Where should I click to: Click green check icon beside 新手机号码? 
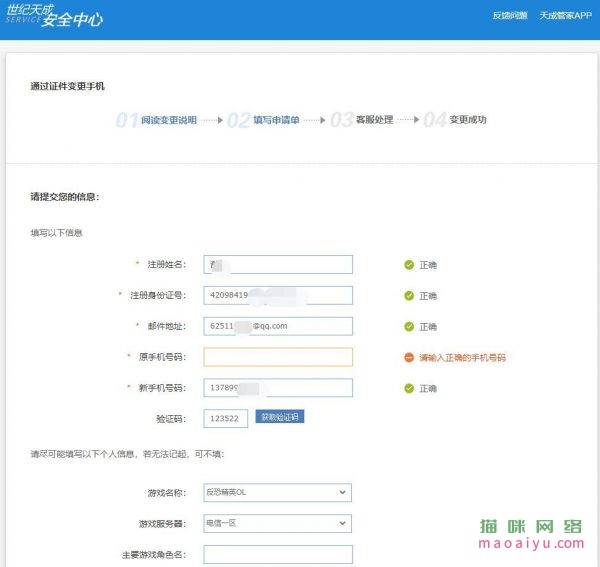(409, 388)
